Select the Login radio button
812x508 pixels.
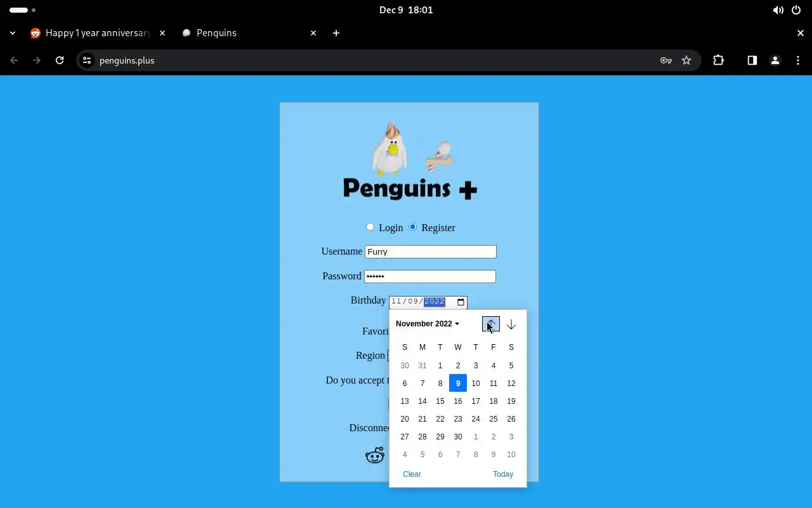pyautogui.click(x=370, y=227)
